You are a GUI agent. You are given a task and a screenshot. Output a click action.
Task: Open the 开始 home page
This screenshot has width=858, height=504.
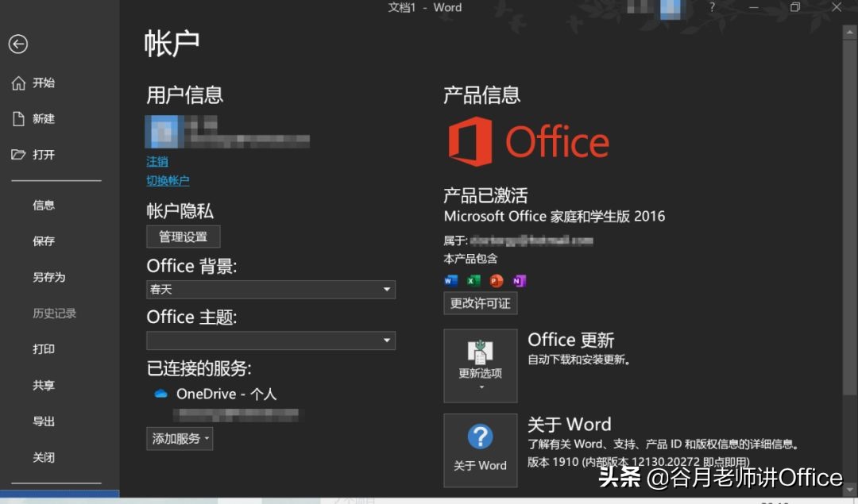43,83
